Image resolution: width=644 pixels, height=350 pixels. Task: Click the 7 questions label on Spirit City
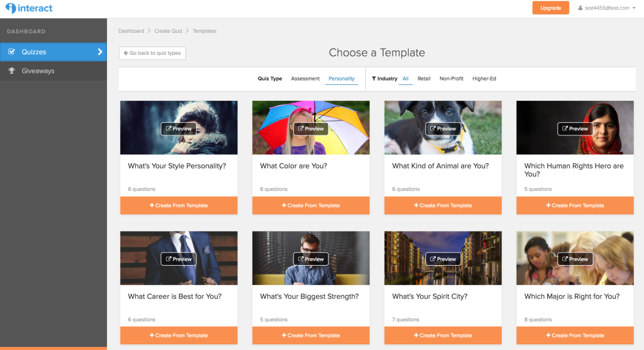coord(406,320)
